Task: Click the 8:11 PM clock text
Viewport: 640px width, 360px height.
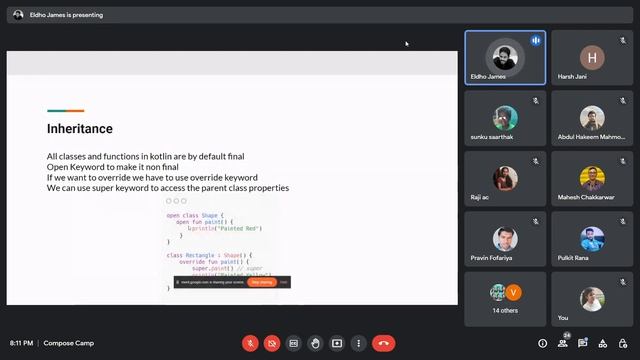Action: (21, 343)
